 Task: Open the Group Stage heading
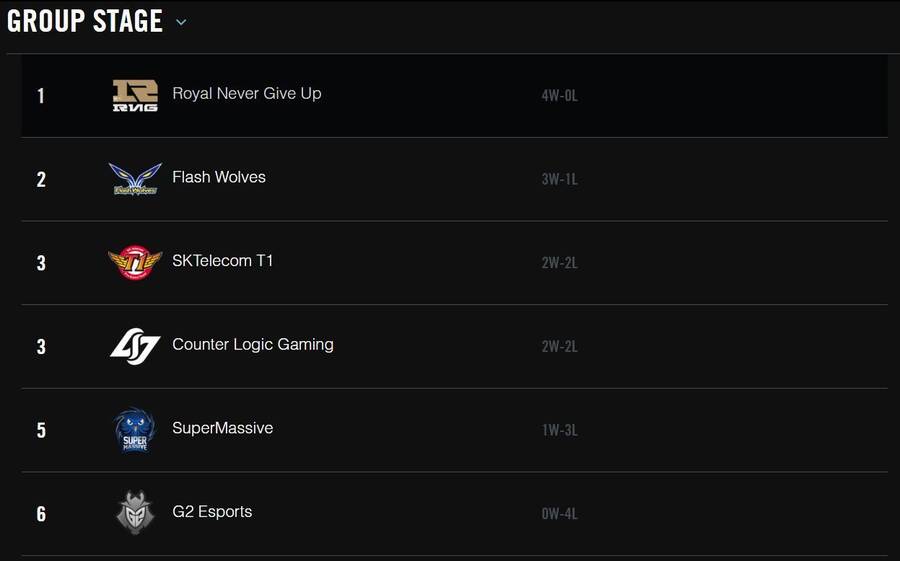(85, 21)
